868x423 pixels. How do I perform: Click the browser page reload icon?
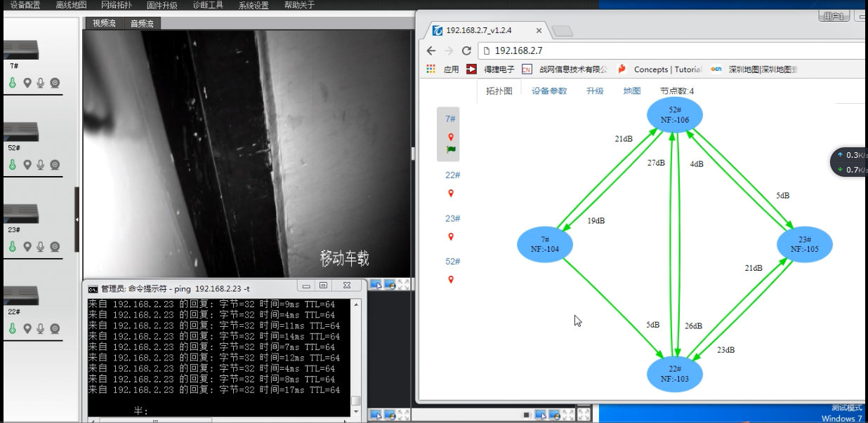pyautogui.click(x=466, y=51)
